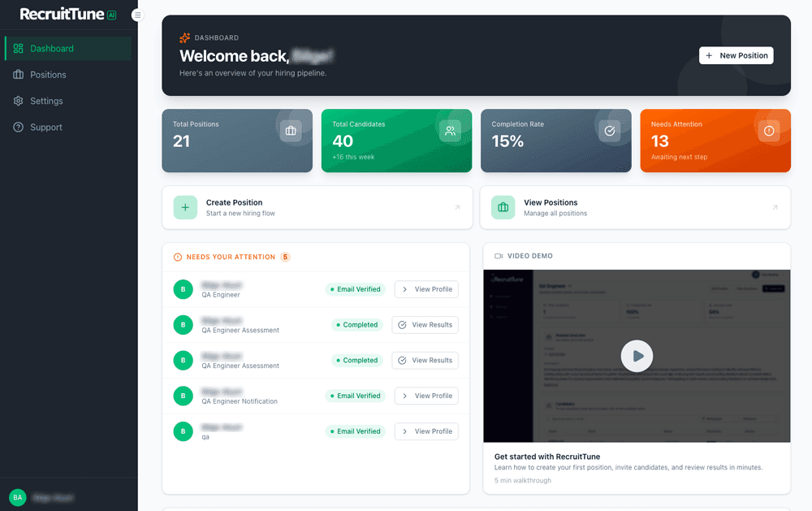Click Email Verified badge in QA Engineer row
The height and width of the screenshot is (511, 812).
click(356, 289)
